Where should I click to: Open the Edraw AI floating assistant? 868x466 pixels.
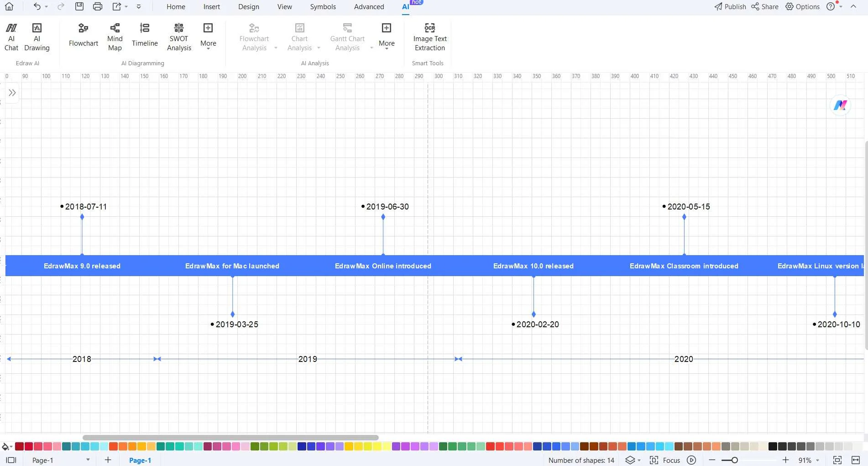(x=840, y=105)
